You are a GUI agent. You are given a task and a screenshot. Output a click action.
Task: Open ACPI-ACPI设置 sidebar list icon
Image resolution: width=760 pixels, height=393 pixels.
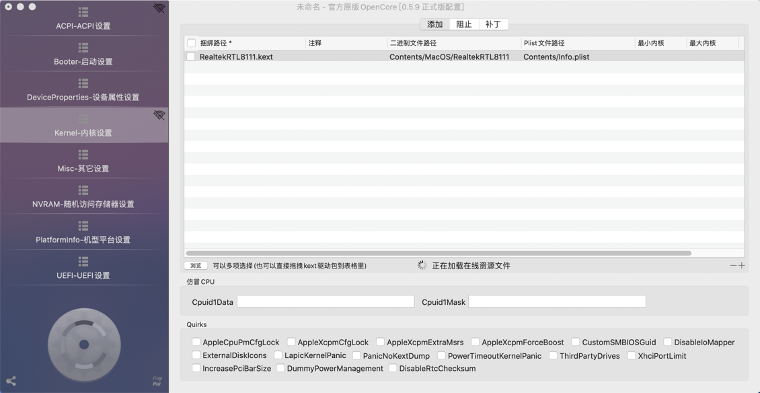83,12
